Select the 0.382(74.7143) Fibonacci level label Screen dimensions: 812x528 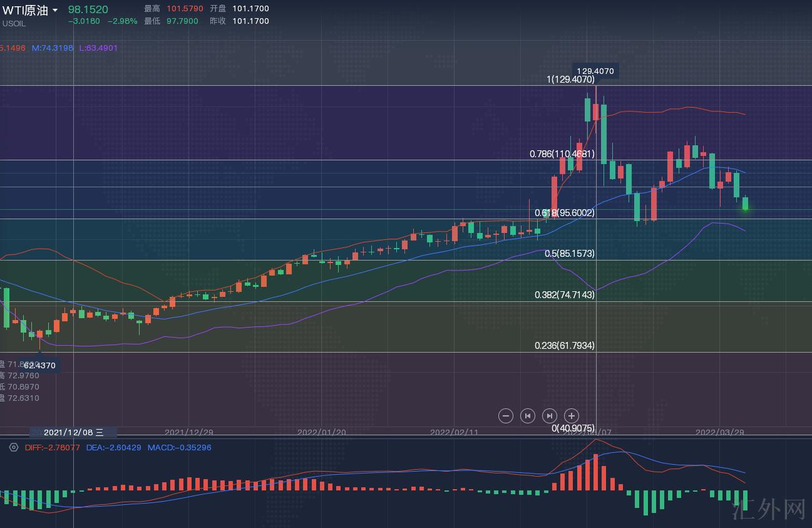pos(565,294)
